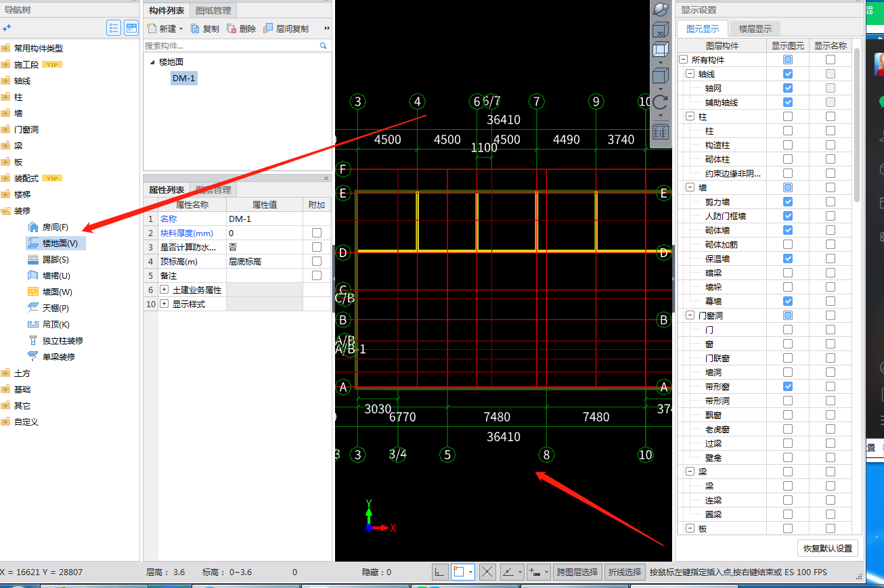Open 新建 dropdown arrow
Image resolution: width=884 pixels, height=588 pixels.
coord(181,29)
